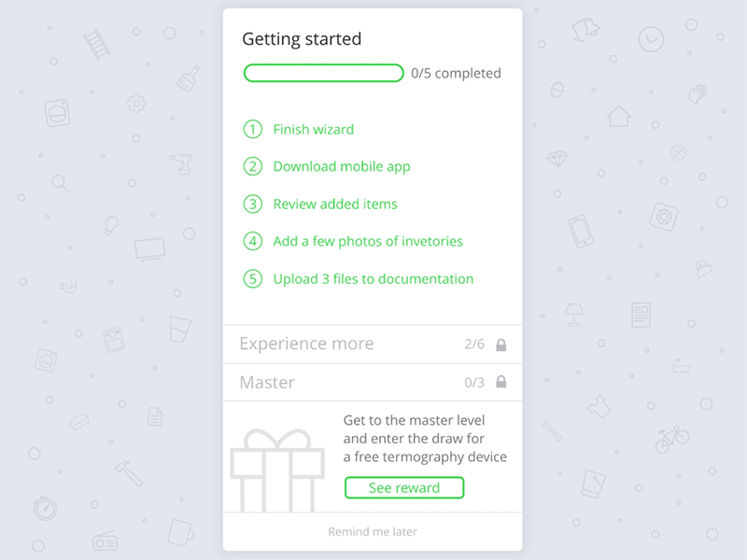Open the Download mobile app step
The width and height of the screenshot is (747, 560).
point(342,166)
